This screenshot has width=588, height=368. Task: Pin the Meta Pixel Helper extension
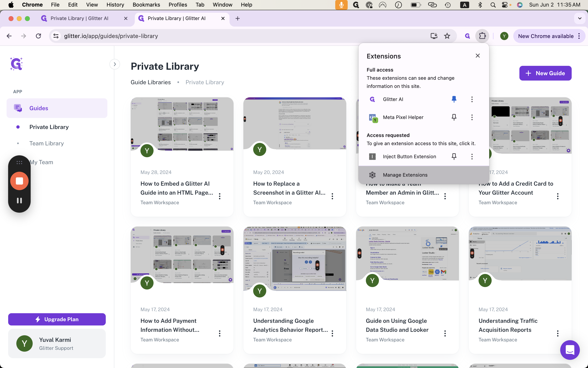[x=454, y=117]
